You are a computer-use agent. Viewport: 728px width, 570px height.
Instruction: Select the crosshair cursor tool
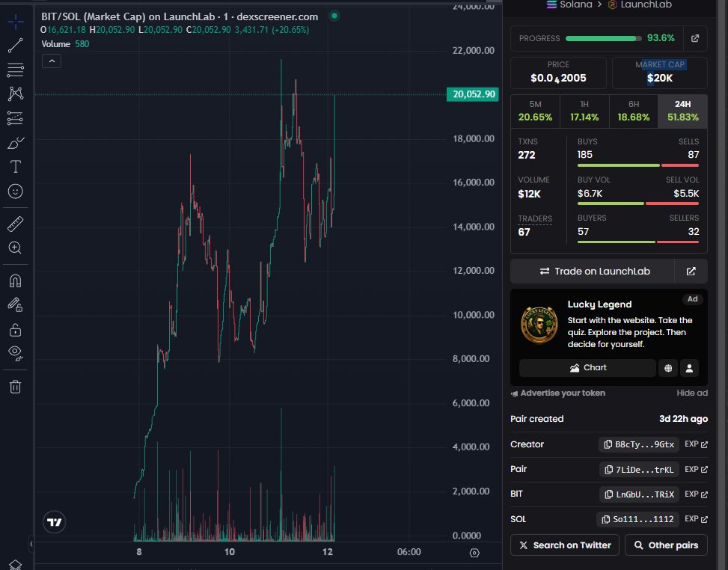tap(15, 22)
